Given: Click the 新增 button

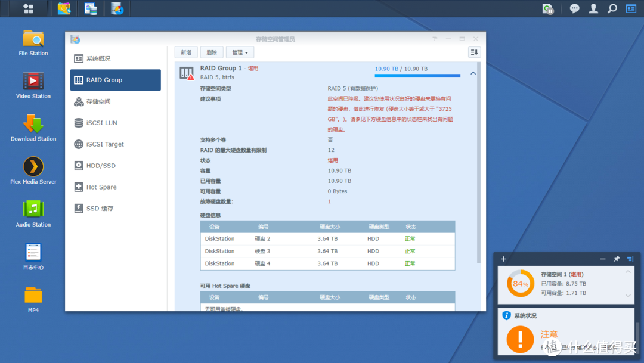Looking at the screenshot, I should pos(186,52).
